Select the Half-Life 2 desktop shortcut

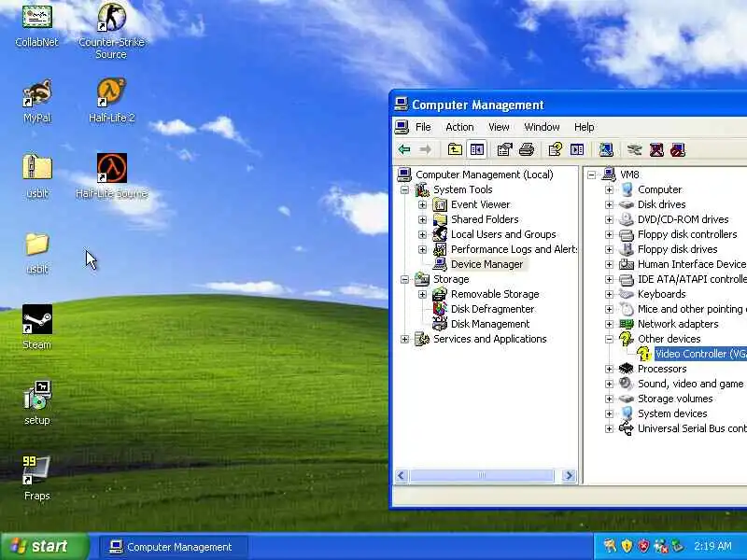click(x=111, y=100)
